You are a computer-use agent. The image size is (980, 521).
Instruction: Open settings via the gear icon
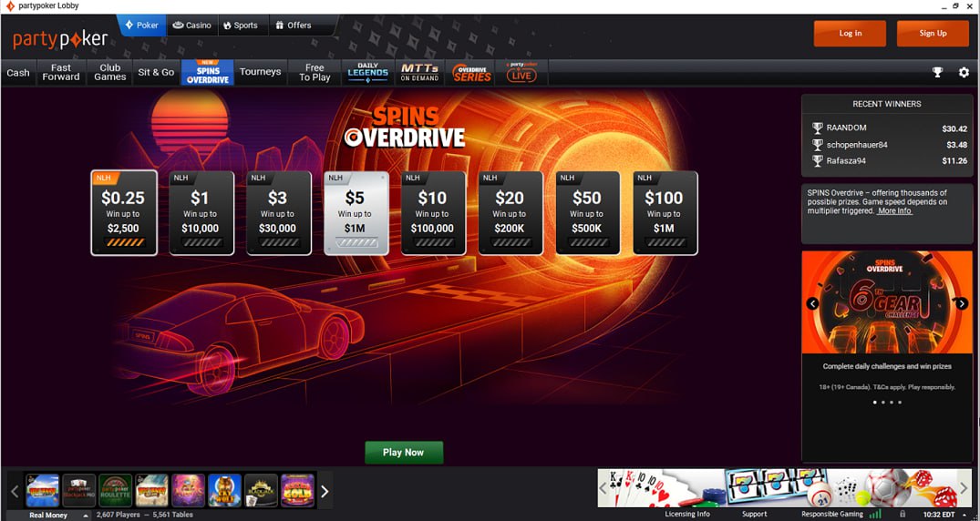[964, 72]
